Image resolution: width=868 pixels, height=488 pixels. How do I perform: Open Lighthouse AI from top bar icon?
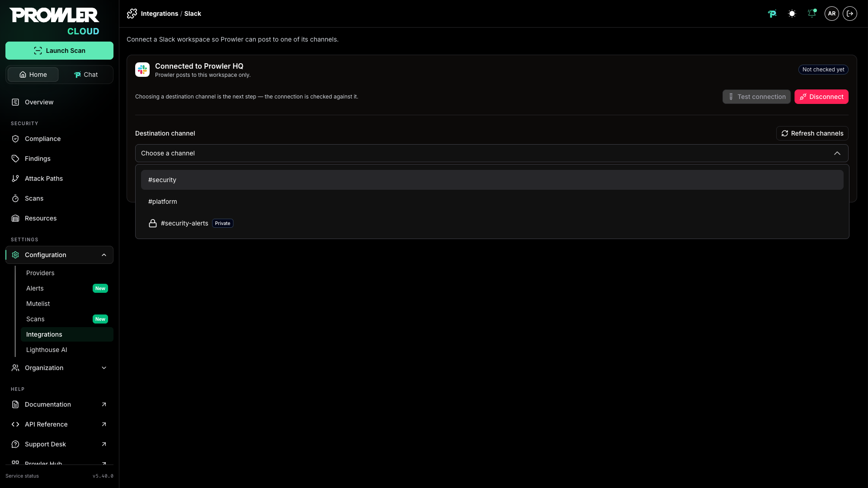[772, 14]
